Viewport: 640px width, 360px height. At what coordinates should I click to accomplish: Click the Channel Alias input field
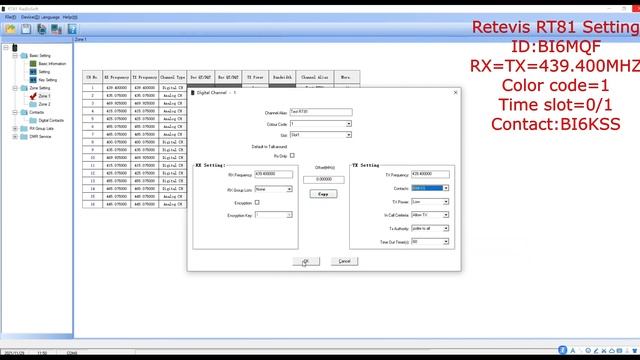[x=321, y=112]
